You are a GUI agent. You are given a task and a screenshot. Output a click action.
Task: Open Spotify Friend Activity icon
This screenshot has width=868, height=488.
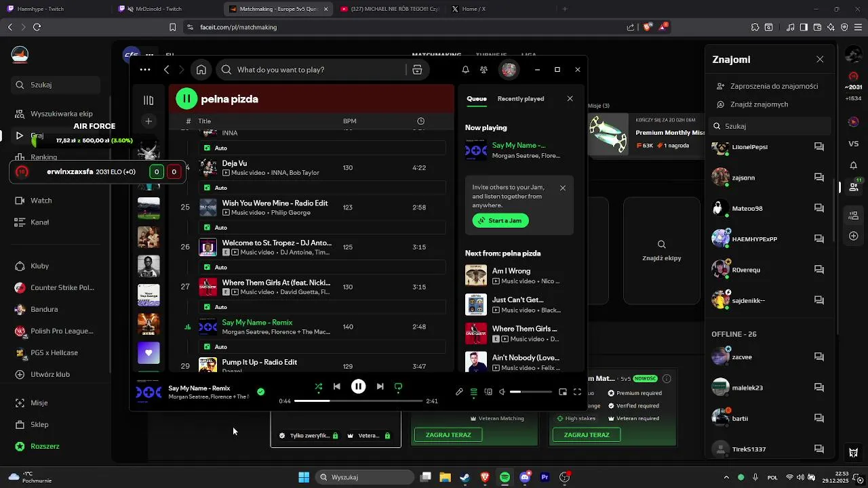point(484,70)
